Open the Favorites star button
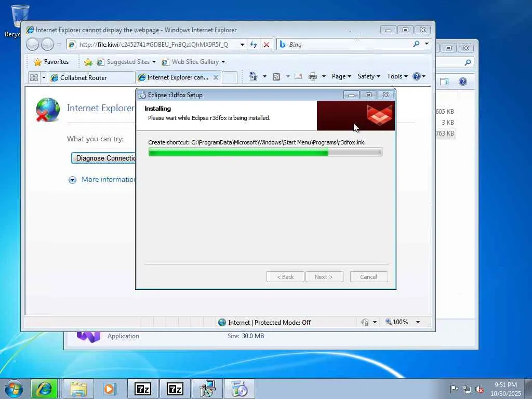Viewport: 532px width, 399px height. pos(51,62)
